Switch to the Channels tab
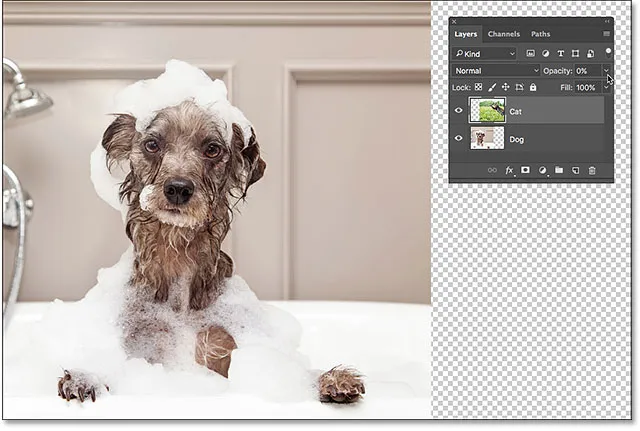Viewport: 640px width, 431px height. coord(503,34)
